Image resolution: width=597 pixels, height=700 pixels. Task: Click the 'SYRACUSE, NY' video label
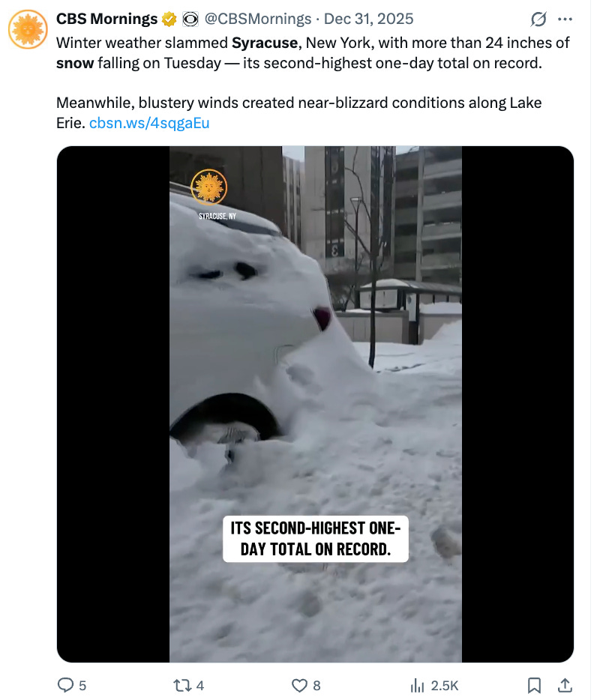217,216
